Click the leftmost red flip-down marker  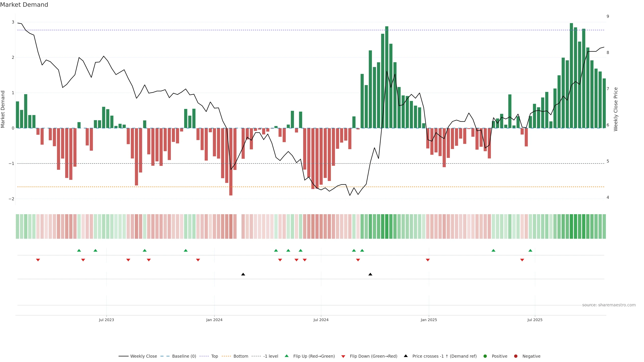pyautogui.click(x=38, y=260)
